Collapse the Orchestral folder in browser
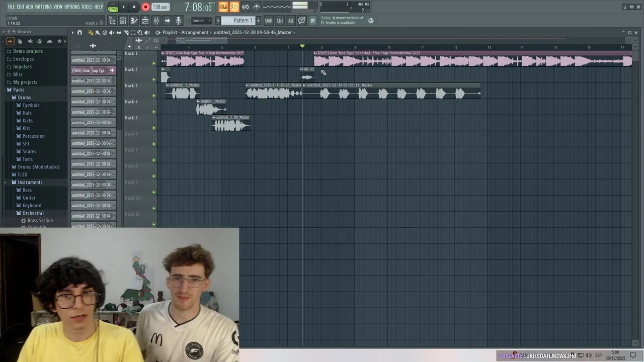The width and height of the screenshot is (644, 362). point(33,213)
